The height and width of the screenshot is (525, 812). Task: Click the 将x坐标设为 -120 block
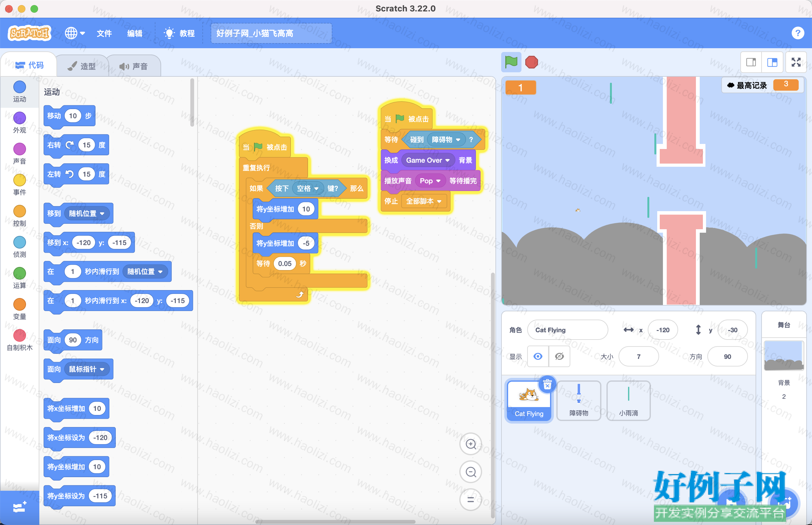tap(80, 437)
